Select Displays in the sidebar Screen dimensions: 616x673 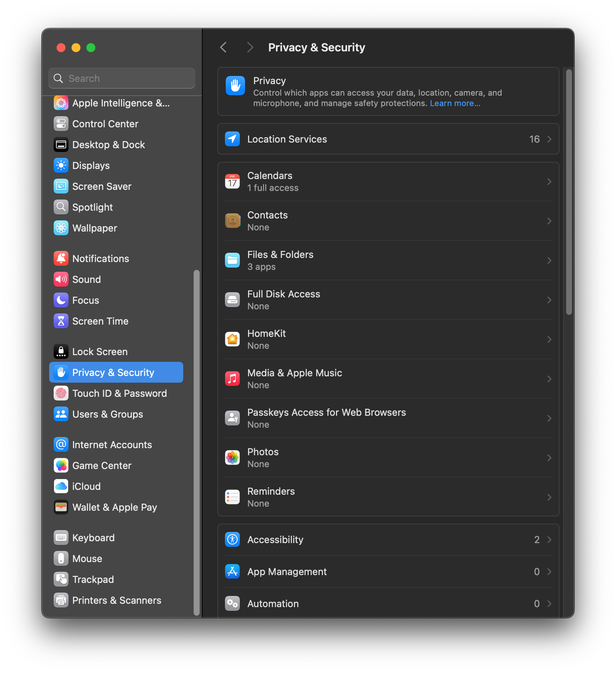click(x=116, y=166)
